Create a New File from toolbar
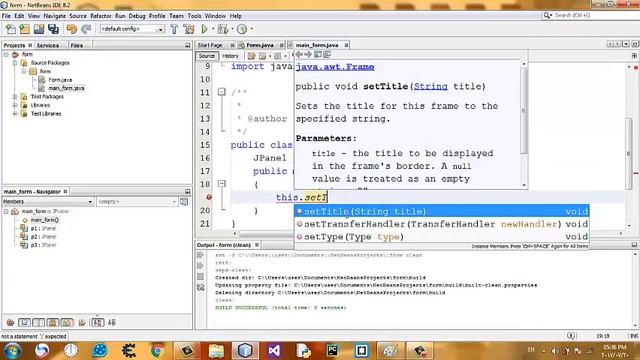Viewport: 640px width, 360px height. click(x=11, y=29)
